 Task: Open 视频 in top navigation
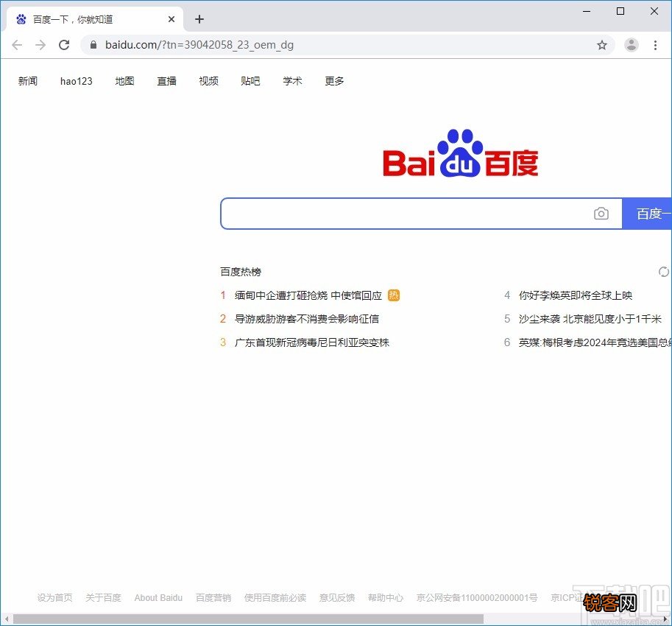click(x=209, y=81)
